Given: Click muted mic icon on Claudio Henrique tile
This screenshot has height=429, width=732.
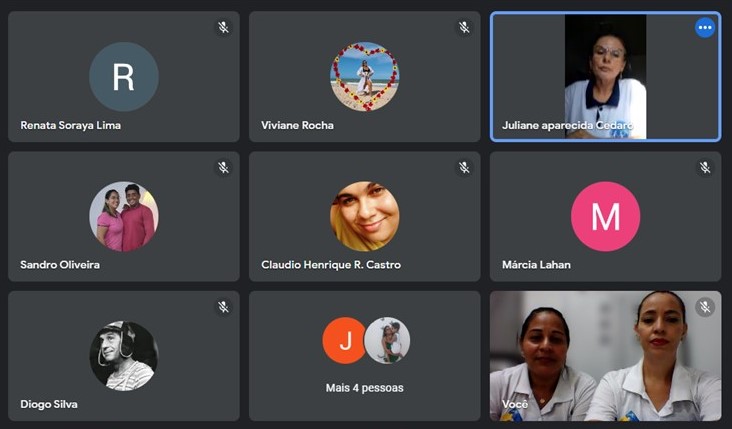Looking at the screenshot, I should (x=464, y=167).
